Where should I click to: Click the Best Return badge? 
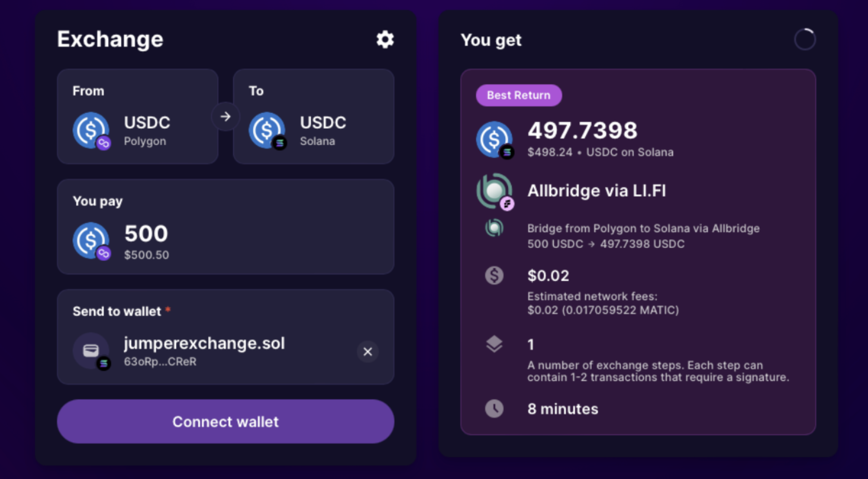pyautogui.click(x=518, y=95)
